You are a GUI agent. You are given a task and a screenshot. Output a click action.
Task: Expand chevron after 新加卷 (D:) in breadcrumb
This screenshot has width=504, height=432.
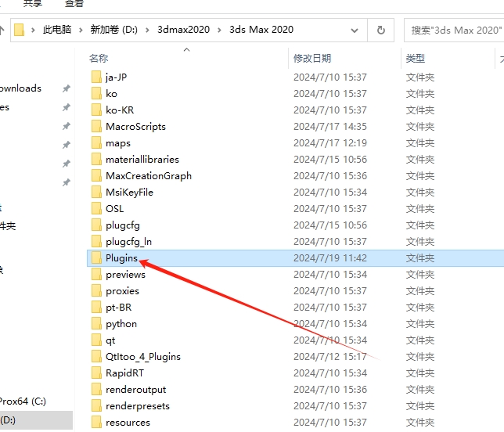pos(147,31)
